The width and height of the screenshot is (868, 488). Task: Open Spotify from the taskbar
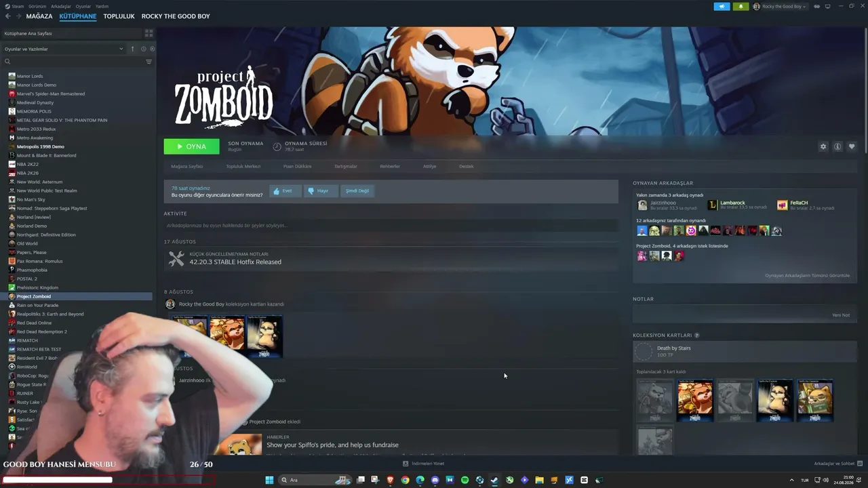click(x=465, y=480)
